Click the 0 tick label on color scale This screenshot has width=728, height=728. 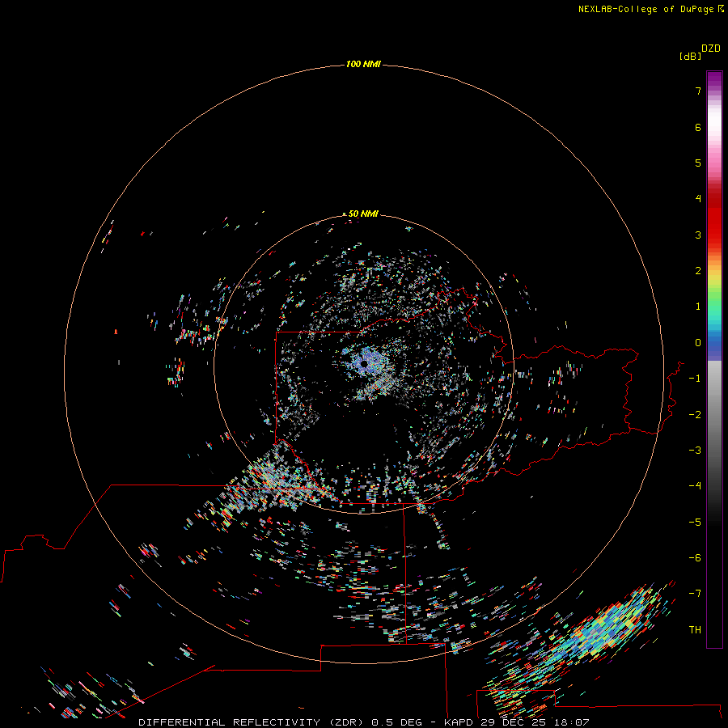(698, 343)
